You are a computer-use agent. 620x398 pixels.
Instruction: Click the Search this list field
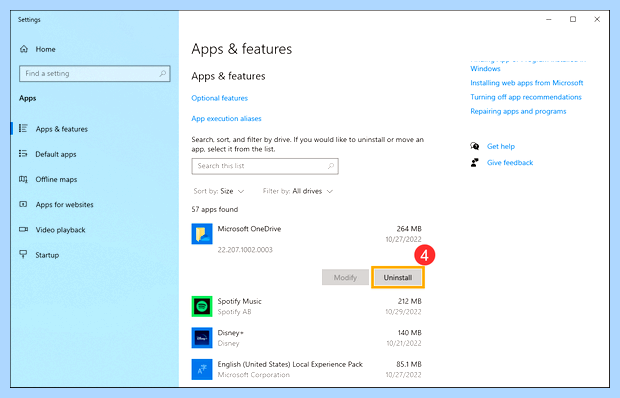[265, 166]
